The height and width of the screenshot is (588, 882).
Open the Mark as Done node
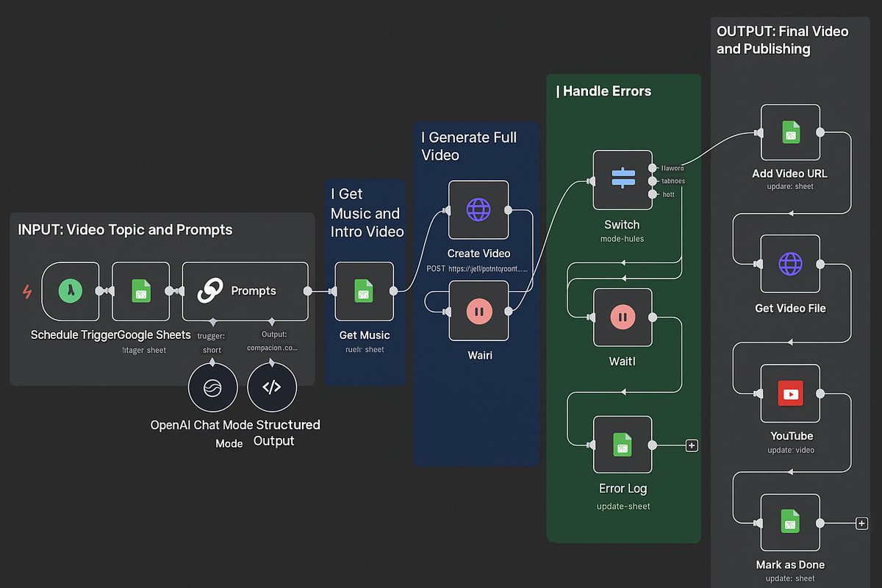pyautogui.click(x=790, y=523)
